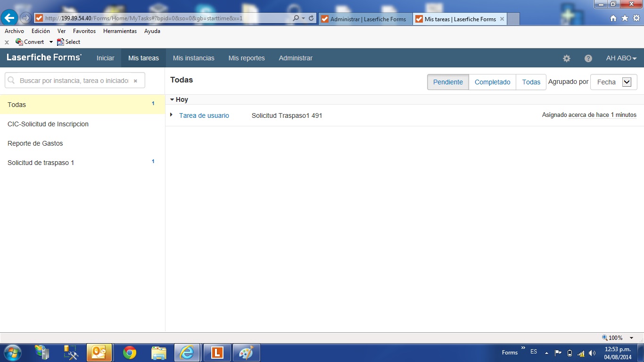
Task: Open the 100% zoom level dropdown
Action: (x=632, y=338)
